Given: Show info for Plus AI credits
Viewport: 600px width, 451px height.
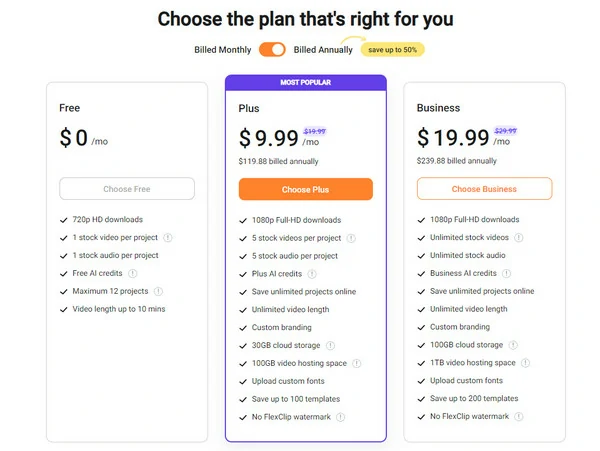Looking at the screenshot, I should coord(312,274).
